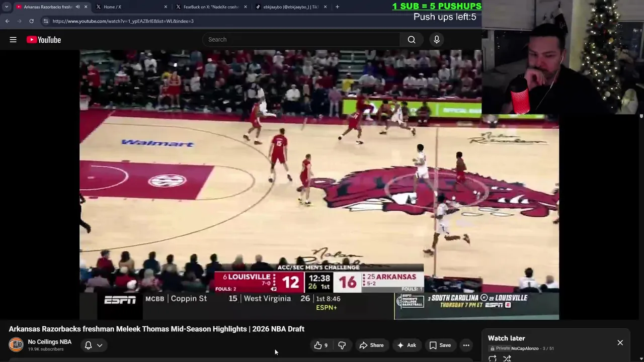Reload the page in browser
The image size is (644, 362).
tap(31, 21)
